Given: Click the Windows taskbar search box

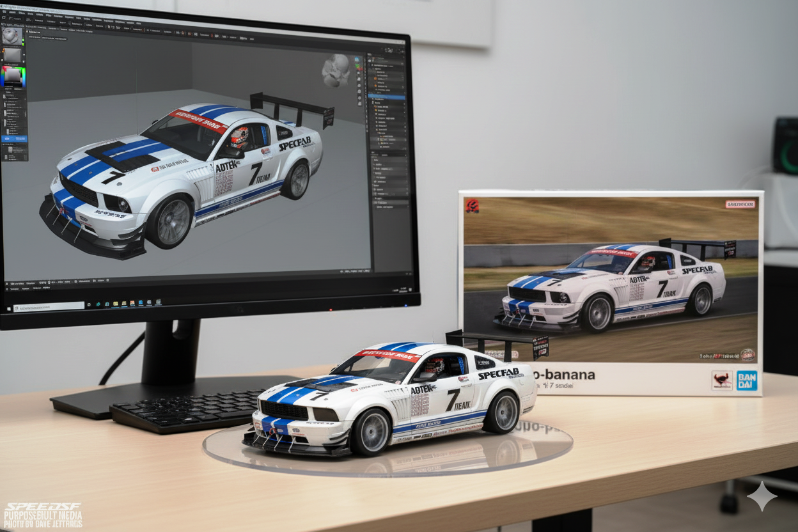Looking at the screenshot, I should 49,307.
